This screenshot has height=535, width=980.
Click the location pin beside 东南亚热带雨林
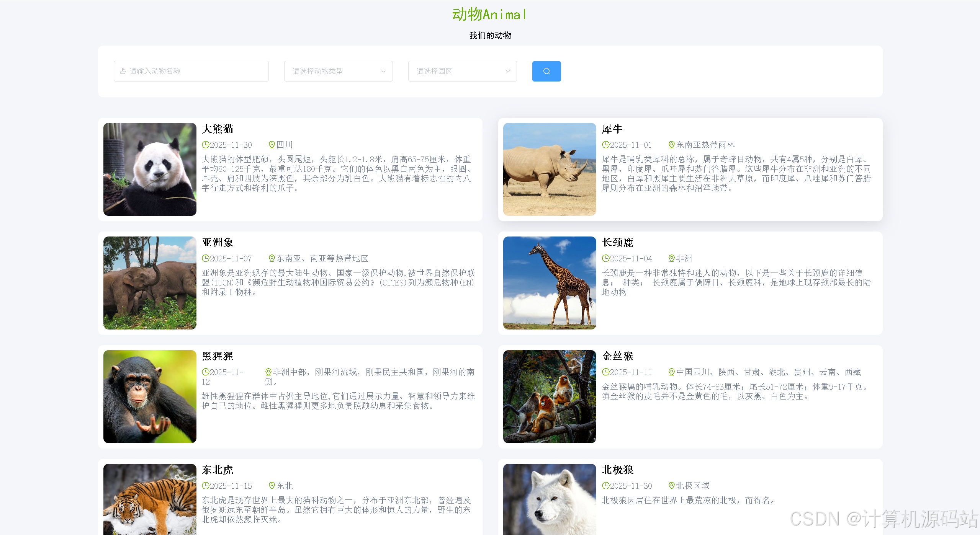[671, 145]
